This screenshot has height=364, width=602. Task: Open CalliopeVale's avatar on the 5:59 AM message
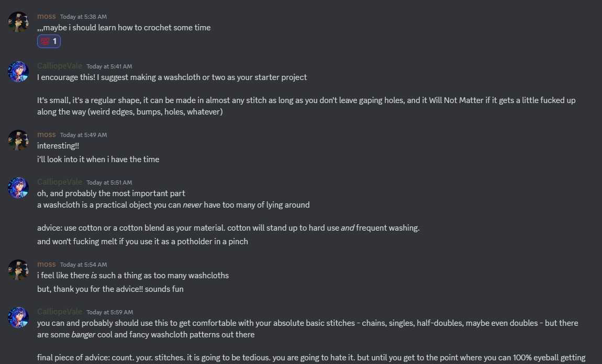tap(18, 317)
